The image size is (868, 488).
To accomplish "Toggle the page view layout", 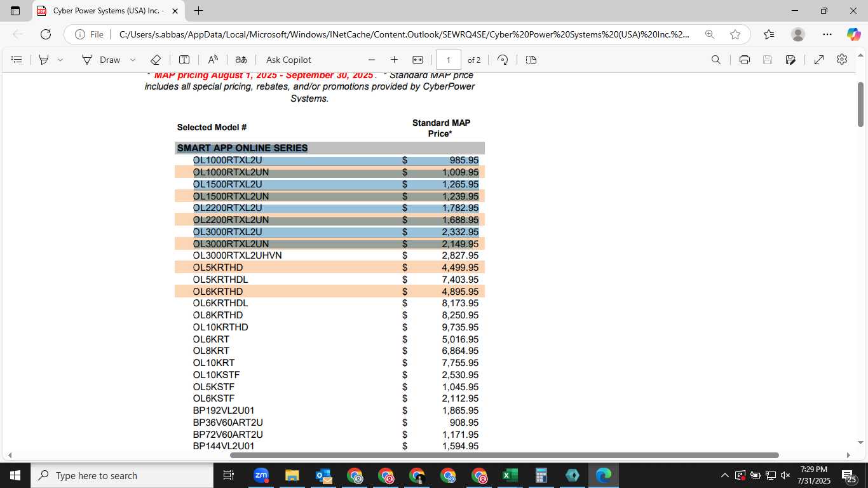I will point(531,60).
